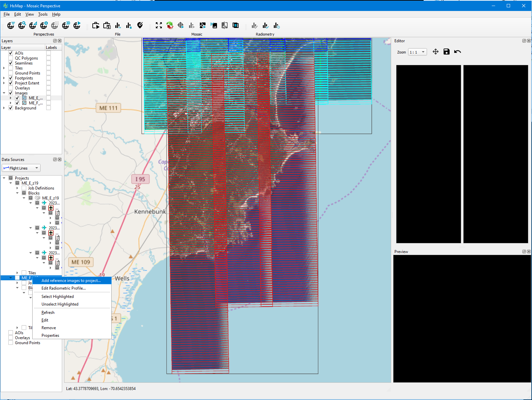Click Properties in the context menu

pyautogui.click(x=50, y=335)
